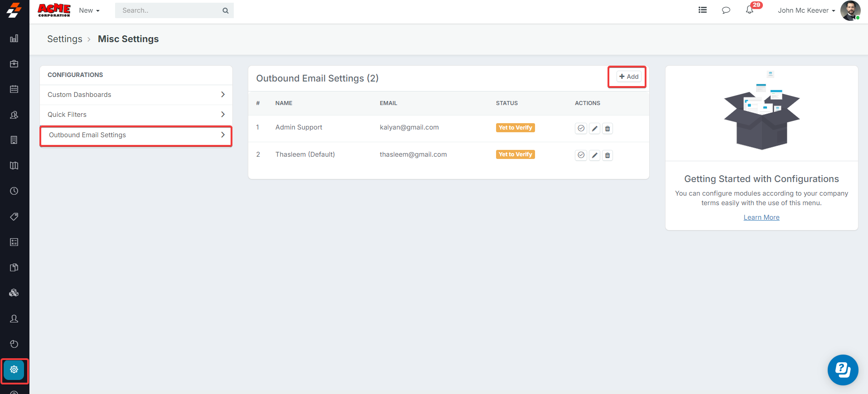Open the Learn More link
The width and height of the screenshot is (868, 394).
click(x=761, y=217)
